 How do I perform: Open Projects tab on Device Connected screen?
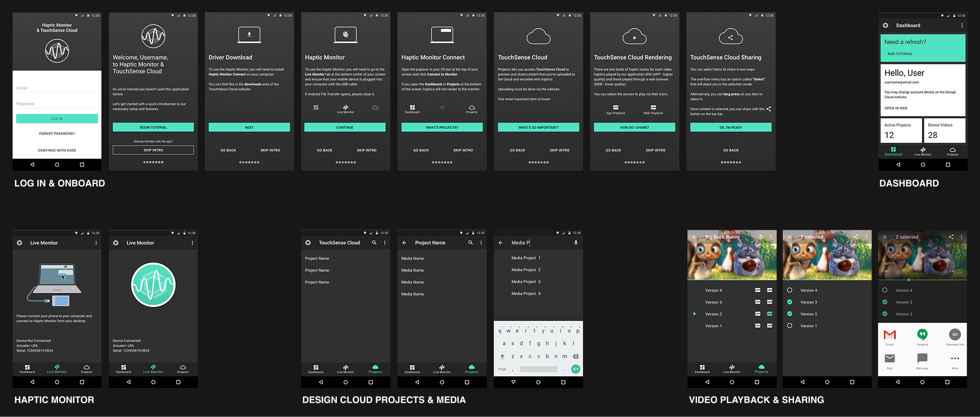point(183,369)
